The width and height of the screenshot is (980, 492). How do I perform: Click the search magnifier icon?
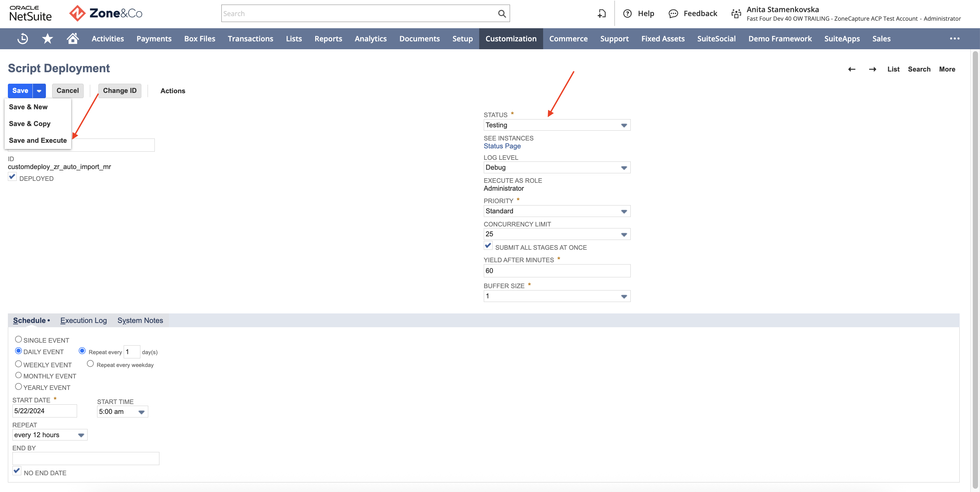502,14
